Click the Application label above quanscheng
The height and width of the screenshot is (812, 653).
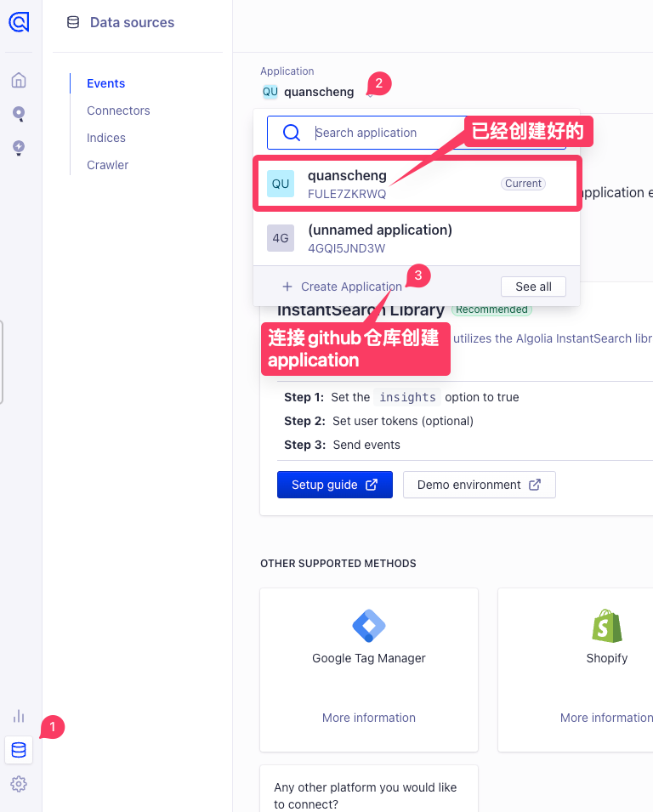point(287,71)
